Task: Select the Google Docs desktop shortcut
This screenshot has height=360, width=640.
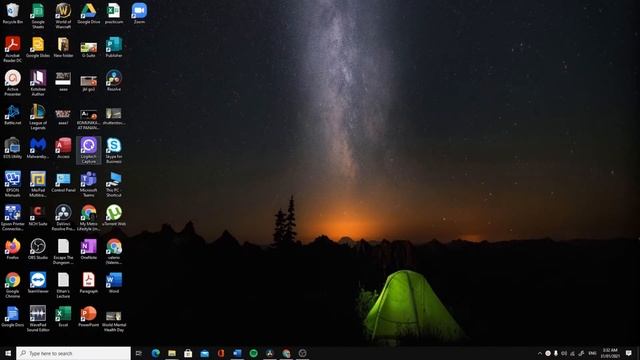Action: pos(13,316)
